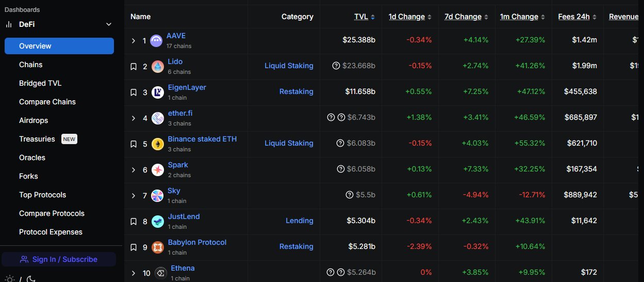Open Lido's Liquid Staking category link
644x282 pixels.
[x=289, y=66]
